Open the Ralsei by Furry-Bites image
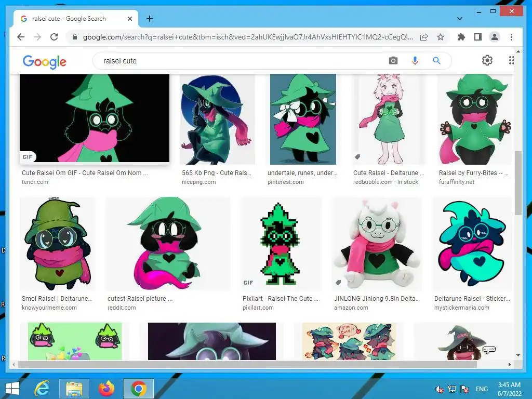532x399 pixels. tap(475, 119)
